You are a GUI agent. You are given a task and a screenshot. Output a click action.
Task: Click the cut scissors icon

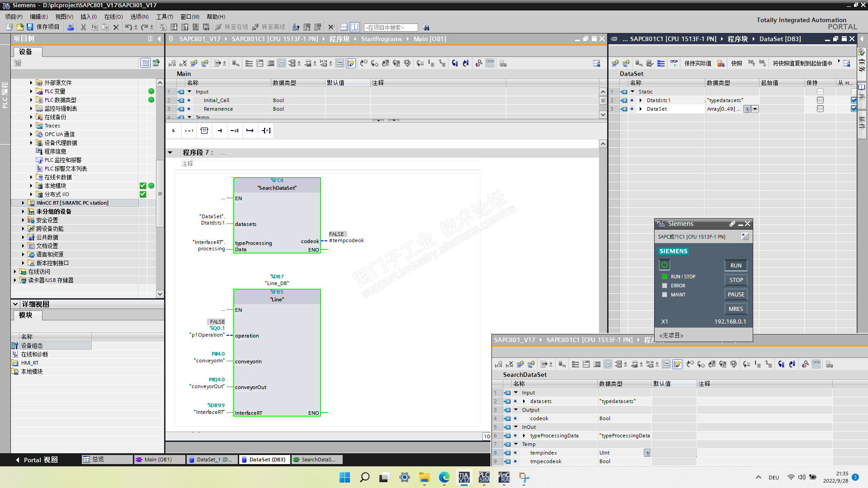coord(83,27)
